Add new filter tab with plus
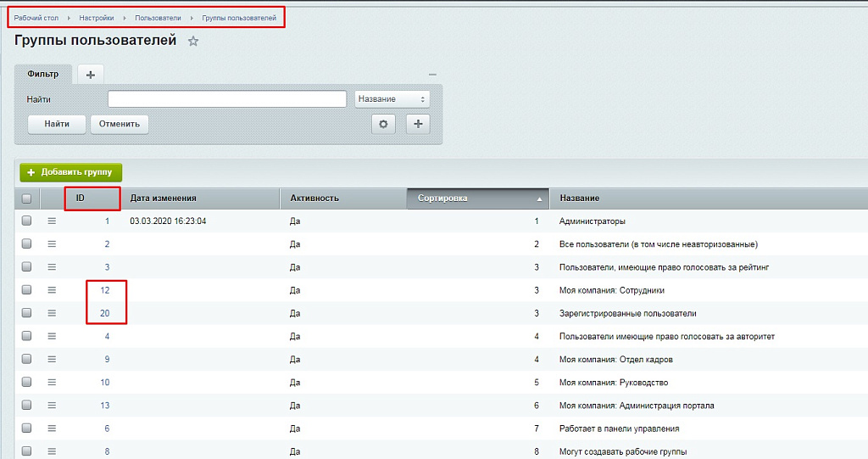The width and height of the screenshot is (868, 459). pyautogui.click(x=90, y=75)
